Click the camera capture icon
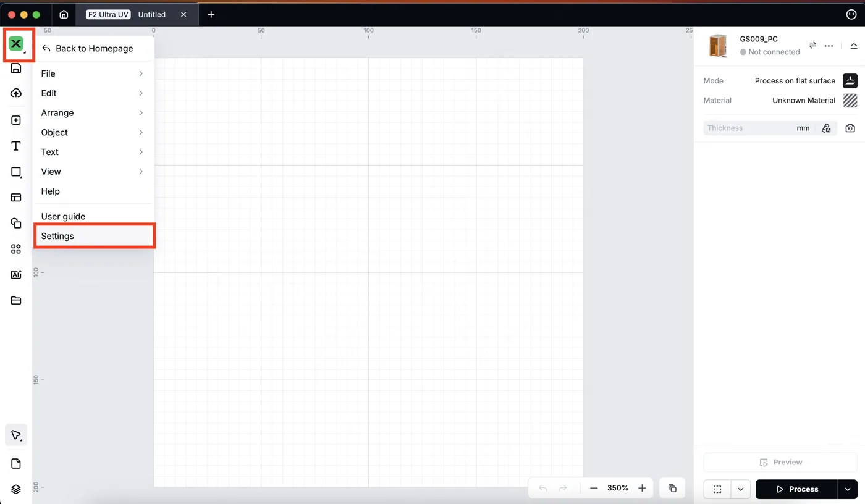 (x=850, y=128)
